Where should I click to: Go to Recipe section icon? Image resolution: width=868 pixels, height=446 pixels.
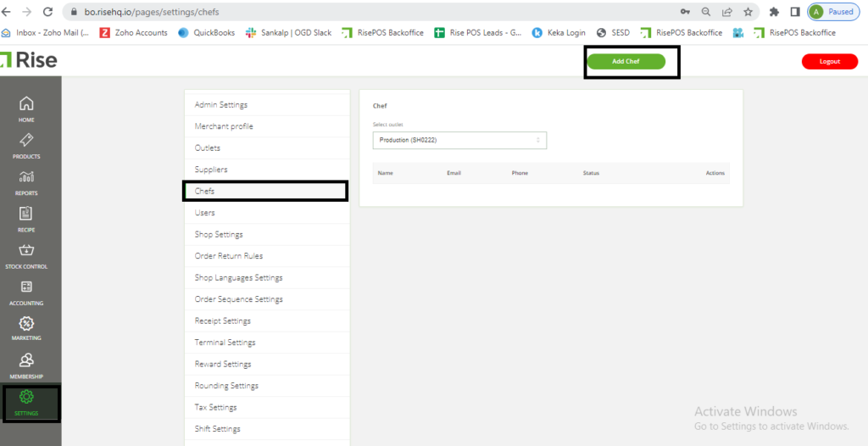(x=26, y=214)
